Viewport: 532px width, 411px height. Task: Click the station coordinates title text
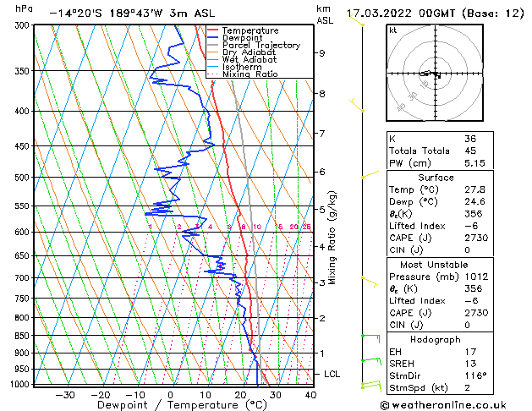(x=132, y=14)
